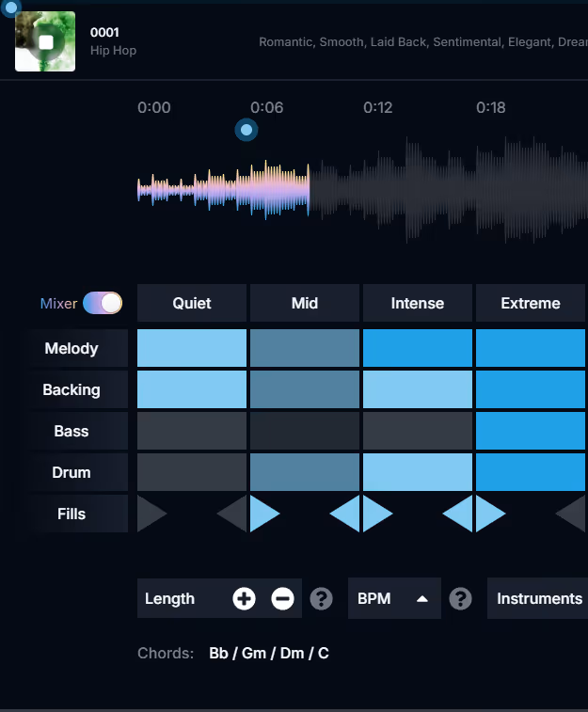Click the 0:12 timeline marker
The height and width of the screenshot is (712, 588).
[x=378, y=107]
